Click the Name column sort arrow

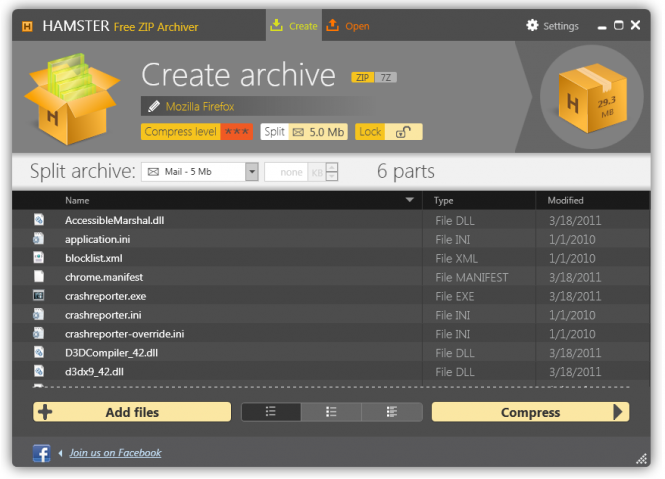pos(409,200)
